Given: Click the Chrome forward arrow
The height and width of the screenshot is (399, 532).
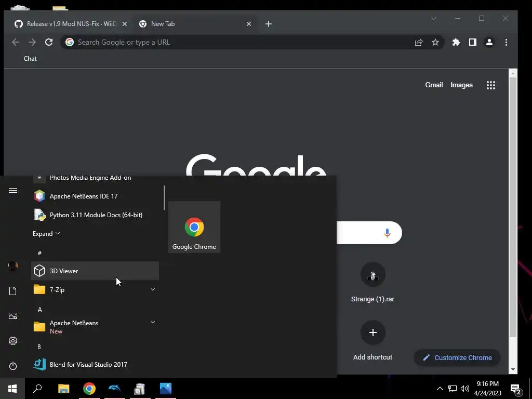Looking at the screenshot, I should (32, 42).
